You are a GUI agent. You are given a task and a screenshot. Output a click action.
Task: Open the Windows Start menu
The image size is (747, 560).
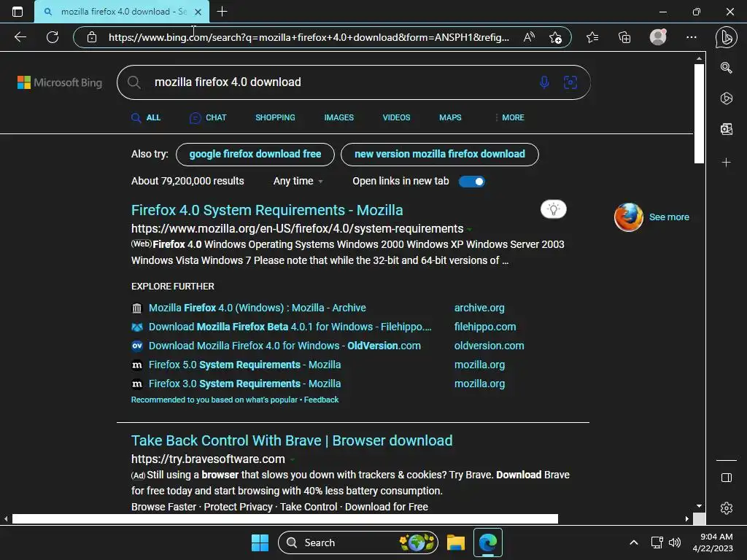pyautogui.click(x=260, y=542)
